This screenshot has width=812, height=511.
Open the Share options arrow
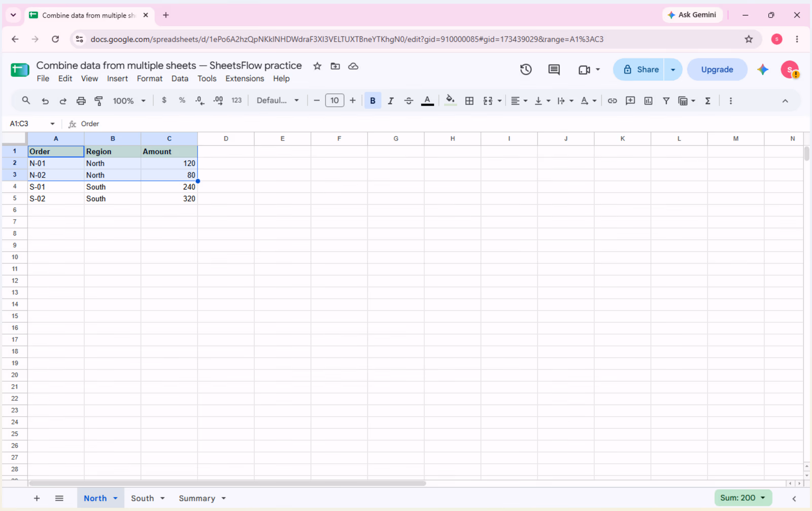click(x=673, y=70)
